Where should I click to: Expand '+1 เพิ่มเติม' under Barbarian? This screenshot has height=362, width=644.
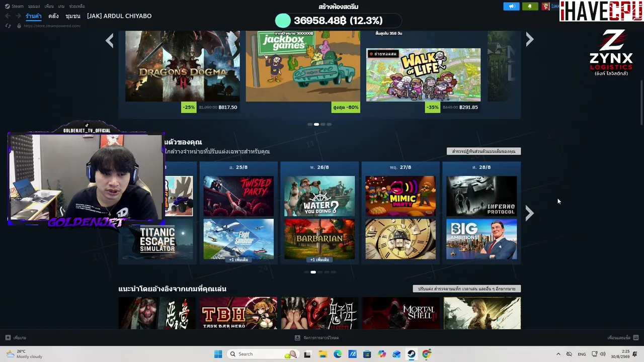[x=319, y=259]
